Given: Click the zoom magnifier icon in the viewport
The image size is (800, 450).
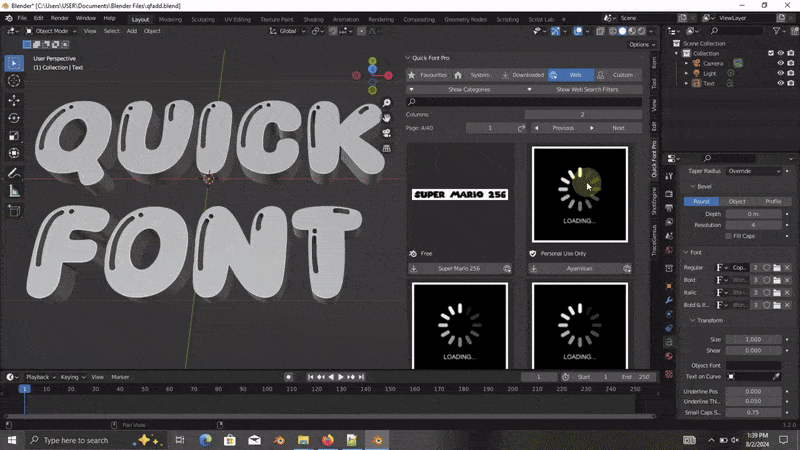Looking at the screenshot, I should pyautogui.click(x=387, y=103).
